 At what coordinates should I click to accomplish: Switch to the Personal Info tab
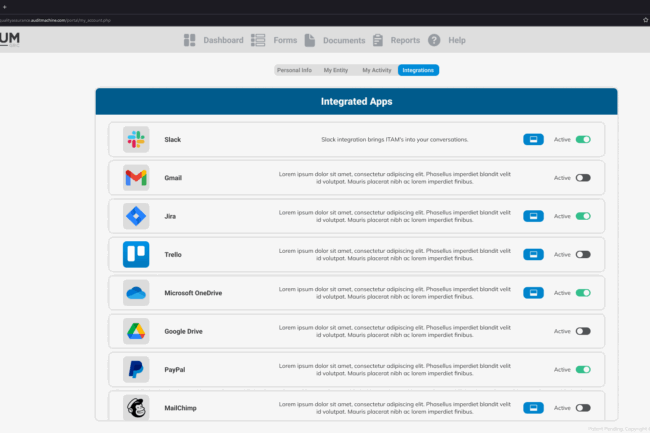coord(294,70)
